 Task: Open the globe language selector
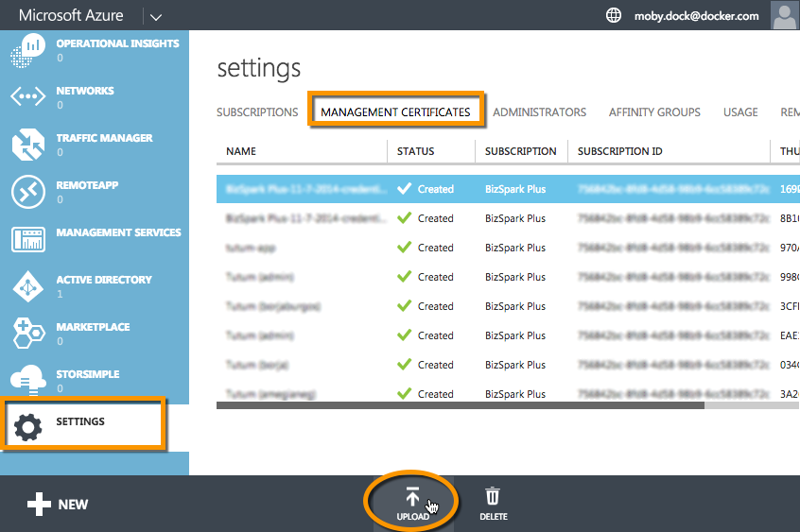coord(614,16)
